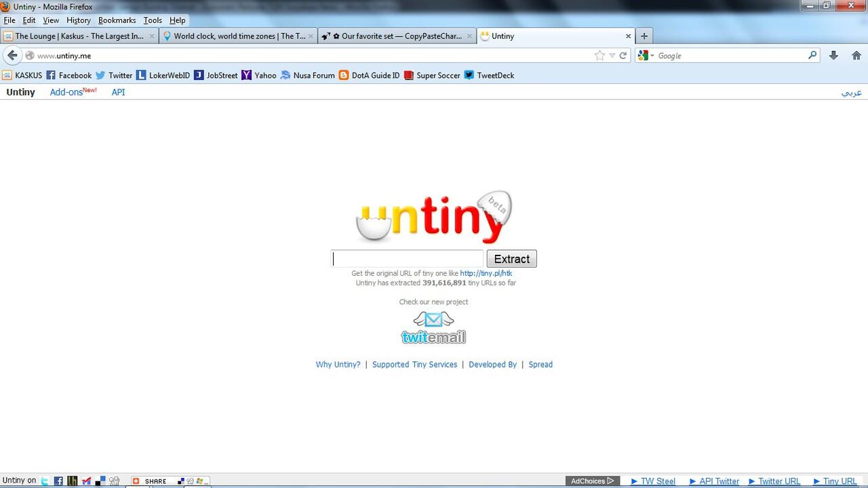Click the search magnifier icon in Google box
Viewport: 868px width, 488px height.
(812, 56)
